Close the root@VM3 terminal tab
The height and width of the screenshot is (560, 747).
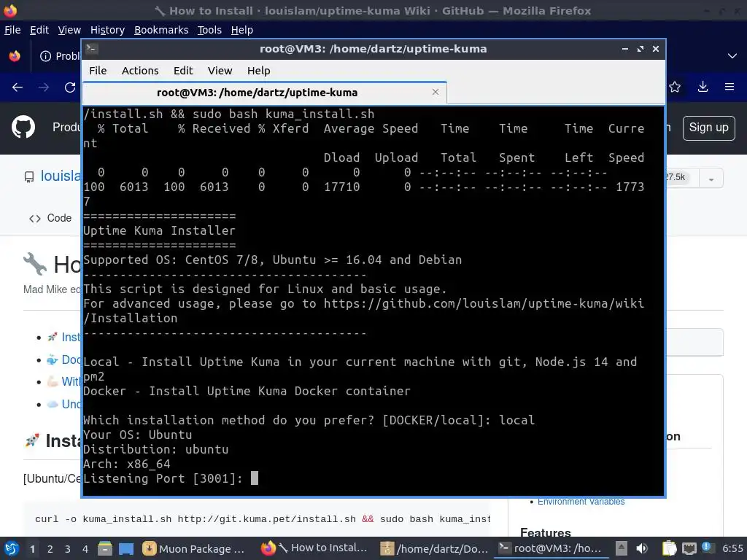coord(436,92)
